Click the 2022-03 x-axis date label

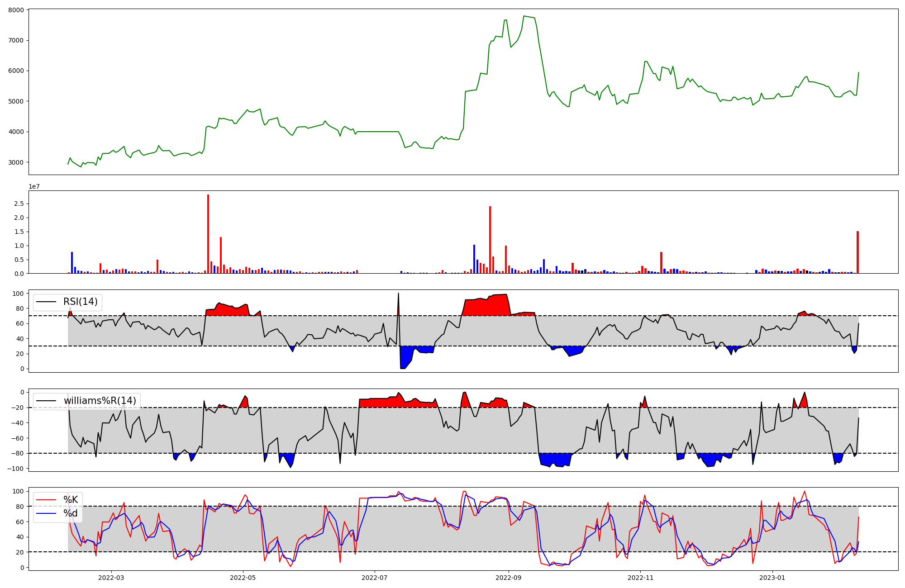(x=111, y=578)
